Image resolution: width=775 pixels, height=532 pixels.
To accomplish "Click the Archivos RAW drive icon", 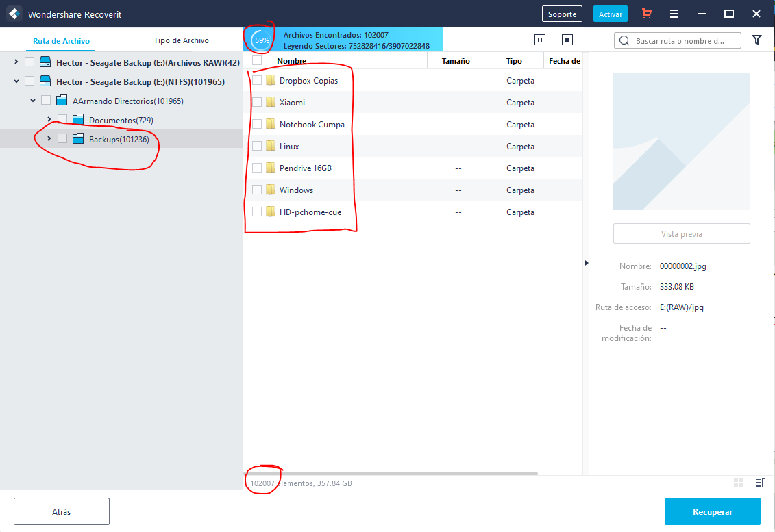I will pyautogui.click(x=45, y=62).
